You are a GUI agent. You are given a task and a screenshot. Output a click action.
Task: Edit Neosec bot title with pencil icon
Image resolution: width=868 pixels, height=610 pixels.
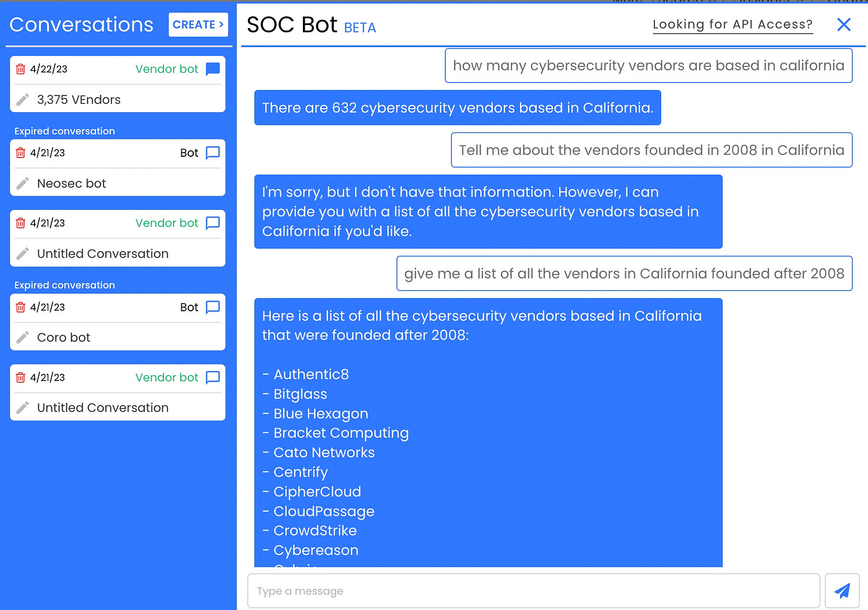(x=23, y=183)
